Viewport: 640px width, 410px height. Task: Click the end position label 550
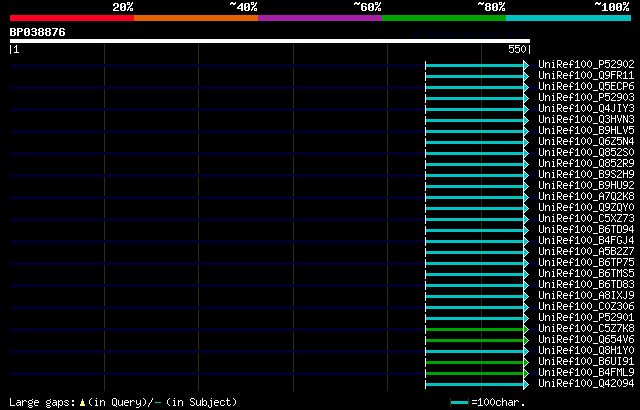(x=517, y=49)
